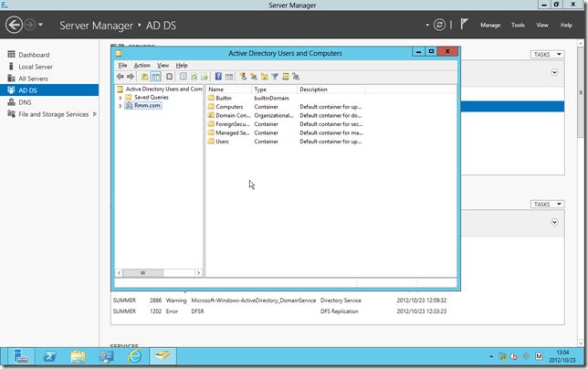Click the Server Manager forward arrow button
Viewport: 588px width, 369px height.
point(29,26)
